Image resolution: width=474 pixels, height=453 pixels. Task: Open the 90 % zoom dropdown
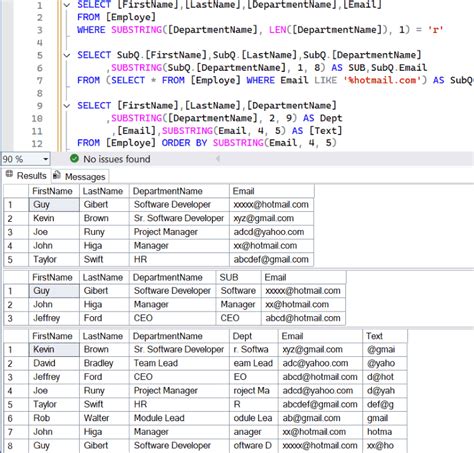45,159
